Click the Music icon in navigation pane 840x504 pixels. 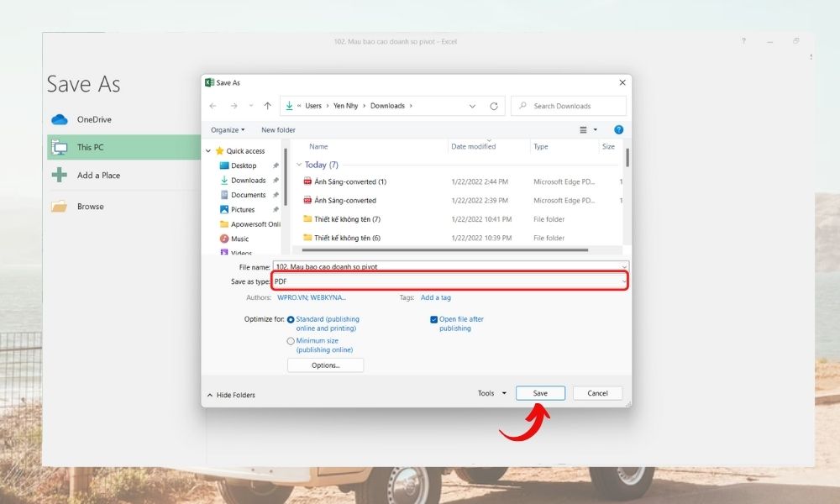224,239
